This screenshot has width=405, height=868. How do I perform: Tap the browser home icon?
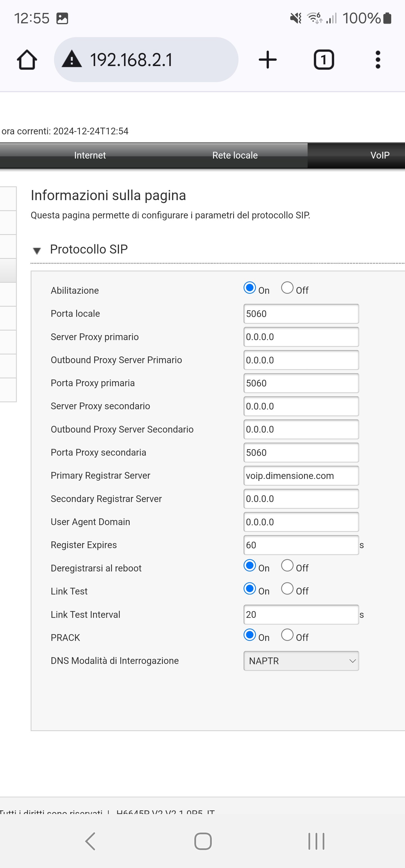pos(27,60)
